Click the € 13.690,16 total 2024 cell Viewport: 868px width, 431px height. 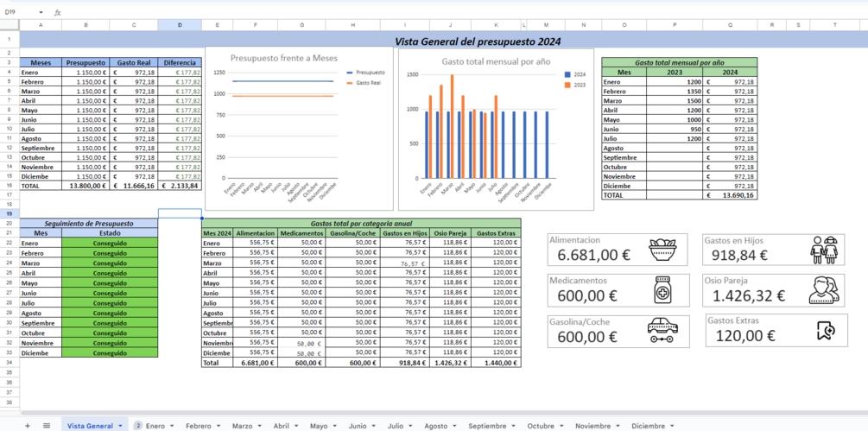[x=730, y=195]
